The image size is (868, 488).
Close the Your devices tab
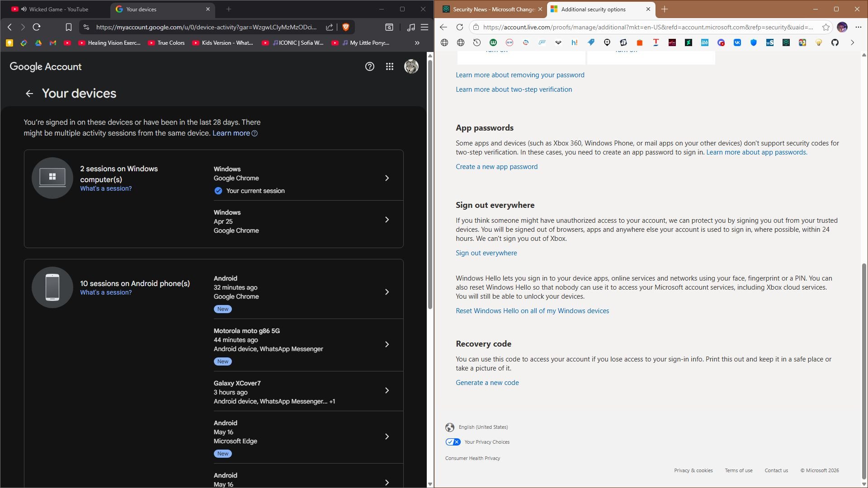pos(208,9)
